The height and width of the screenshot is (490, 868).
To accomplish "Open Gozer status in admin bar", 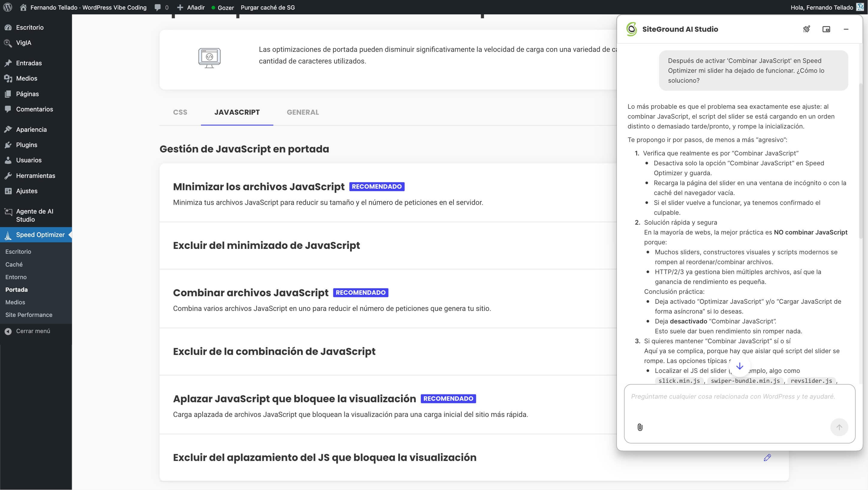I will [222, 7].
